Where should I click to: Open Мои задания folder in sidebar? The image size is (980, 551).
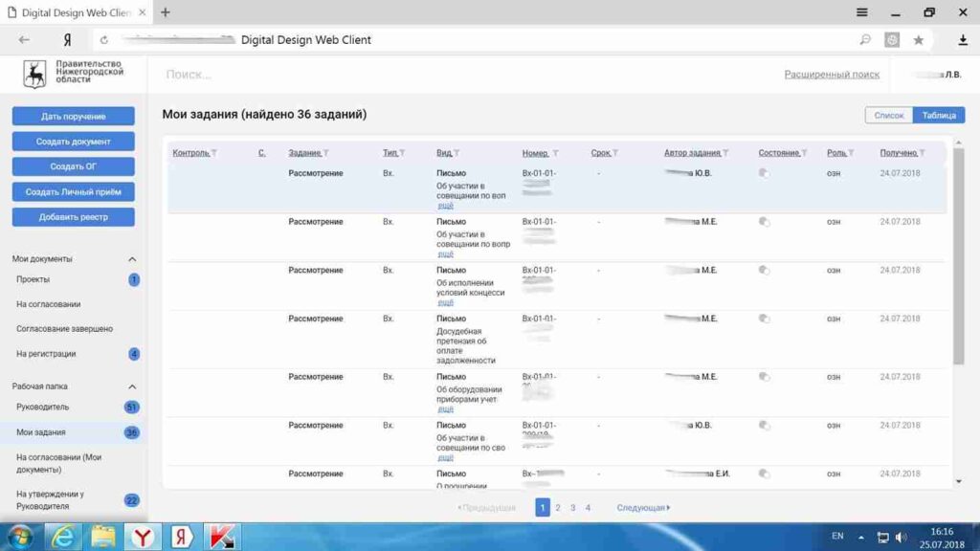(x=41, y=432)
